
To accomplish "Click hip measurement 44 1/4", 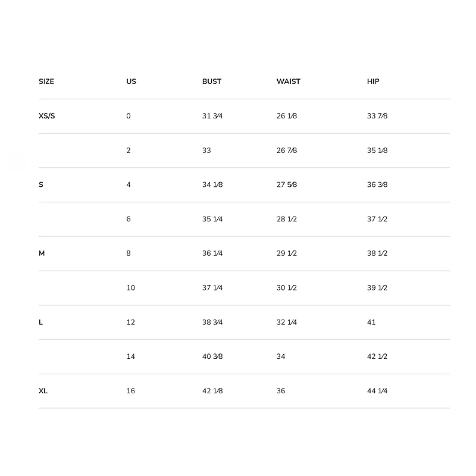I will tap(377, 391).
